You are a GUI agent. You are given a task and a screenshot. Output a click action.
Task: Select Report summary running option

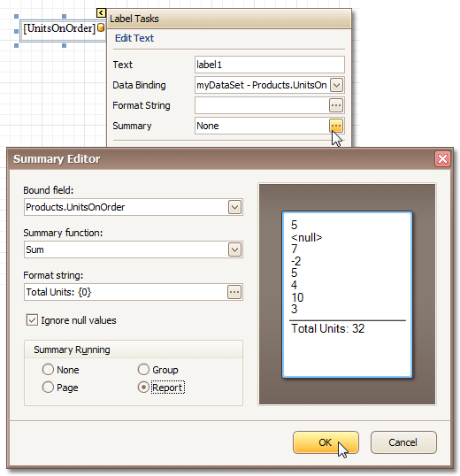(x=143, y=388)
